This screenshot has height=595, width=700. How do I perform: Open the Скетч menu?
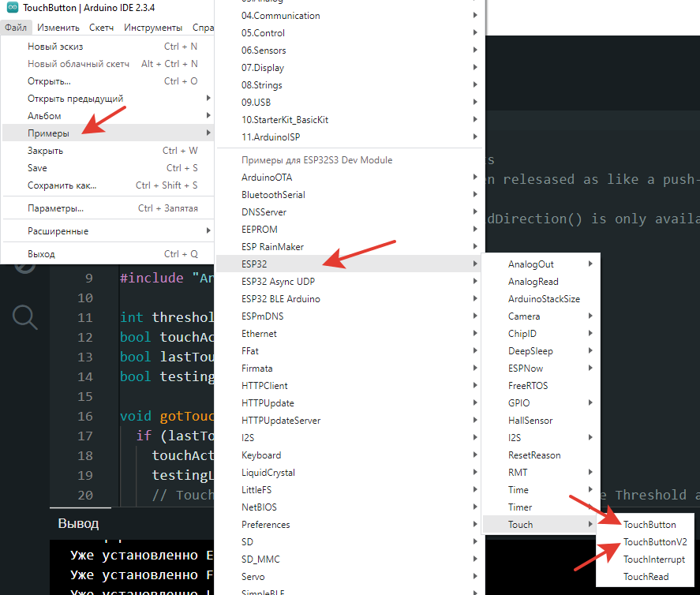[x=101, y=28]
